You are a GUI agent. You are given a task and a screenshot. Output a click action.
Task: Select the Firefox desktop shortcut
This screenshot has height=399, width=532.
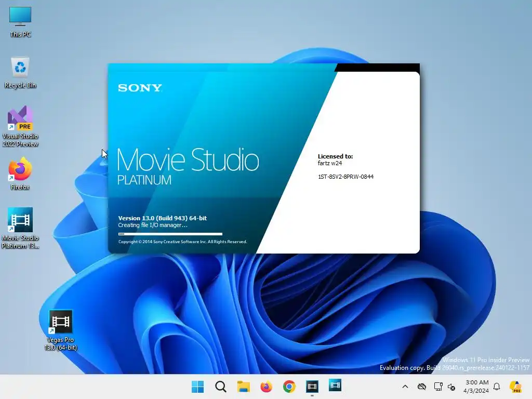pos(20,174)
